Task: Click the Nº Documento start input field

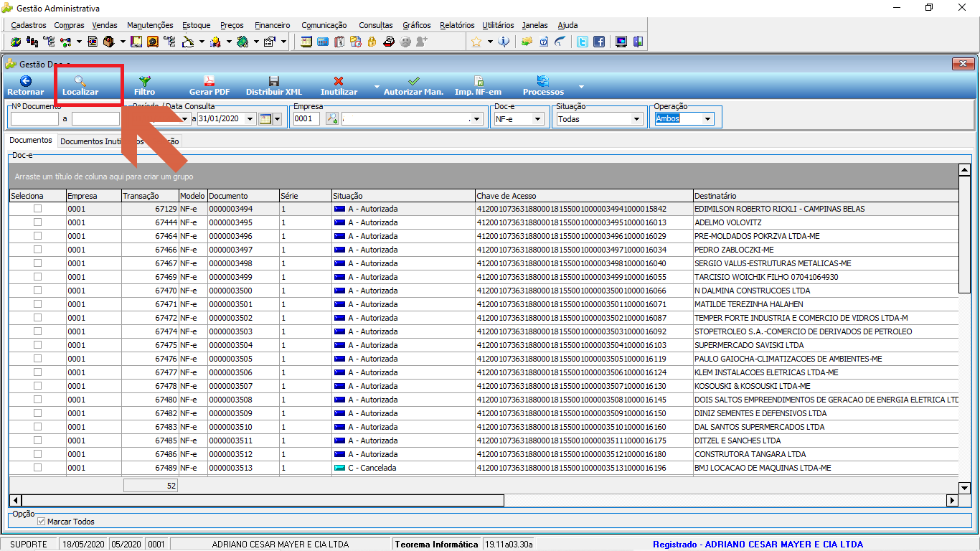Action: (x=34, y=119)
